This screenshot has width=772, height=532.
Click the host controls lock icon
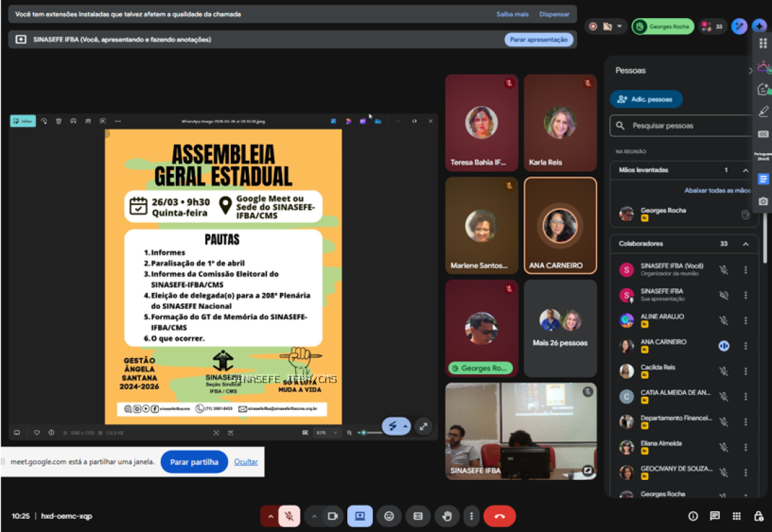coord(759,516)
